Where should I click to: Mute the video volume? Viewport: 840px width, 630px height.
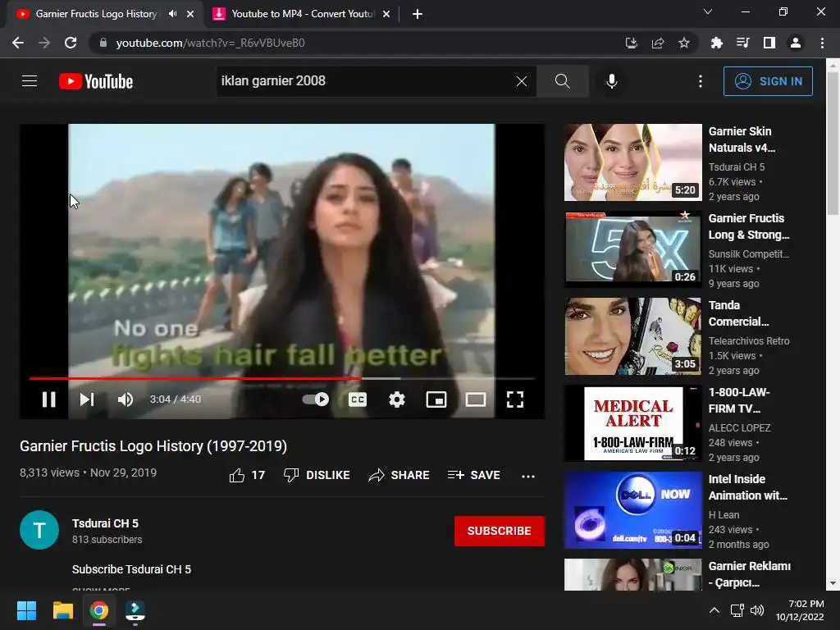point(126,399)
